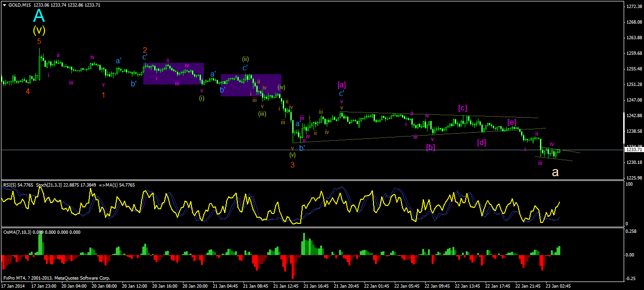Select the orange 4 wave label

click(x=28, y=91)
